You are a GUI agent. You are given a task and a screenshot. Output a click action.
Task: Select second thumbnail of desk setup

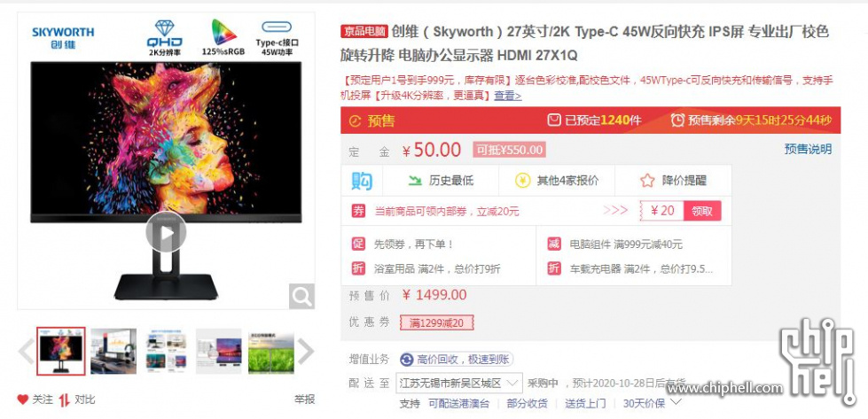113,351
